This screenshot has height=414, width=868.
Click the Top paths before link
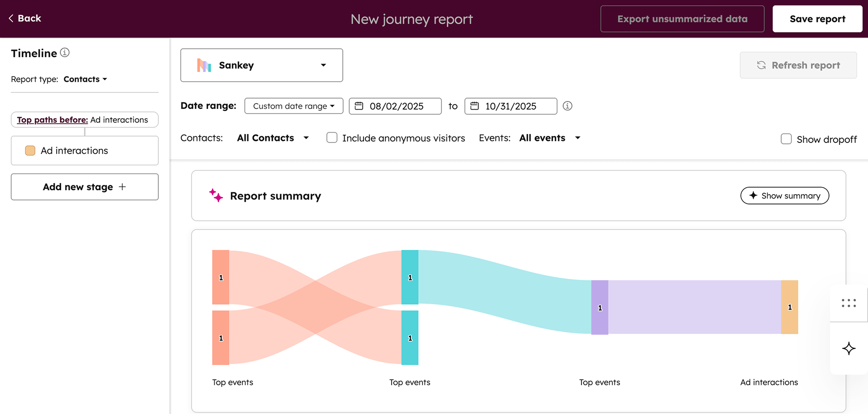pyautogui.click(x=52, y=120)
